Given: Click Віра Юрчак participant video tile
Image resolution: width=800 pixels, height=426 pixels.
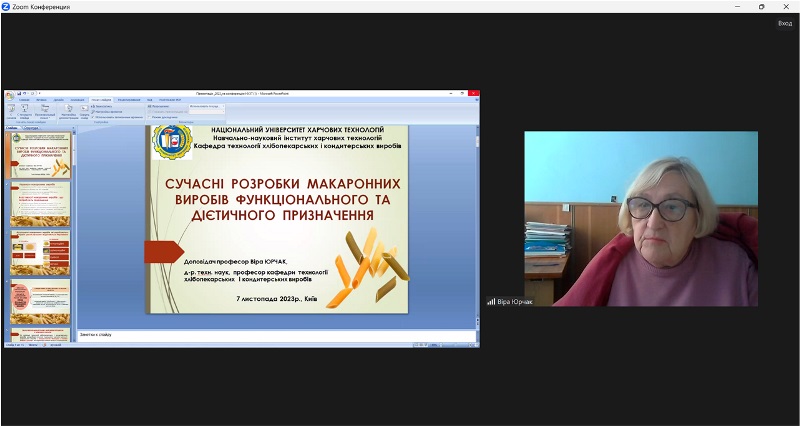Looking at the screenshot, I should (x=641, y=219).
